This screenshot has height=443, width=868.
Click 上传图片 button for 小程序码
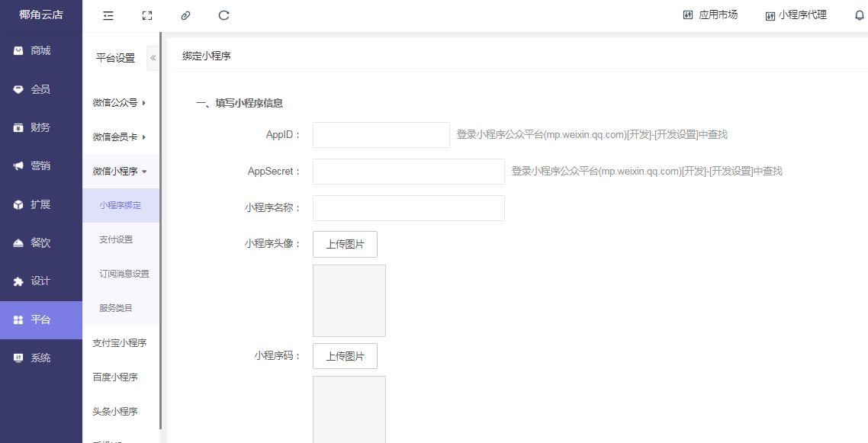345,356
